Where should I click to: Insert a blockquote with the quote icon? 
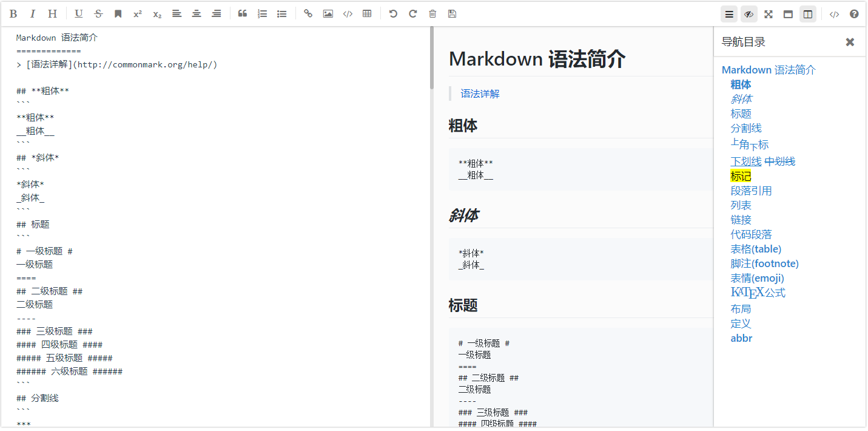tap(243, 14)
